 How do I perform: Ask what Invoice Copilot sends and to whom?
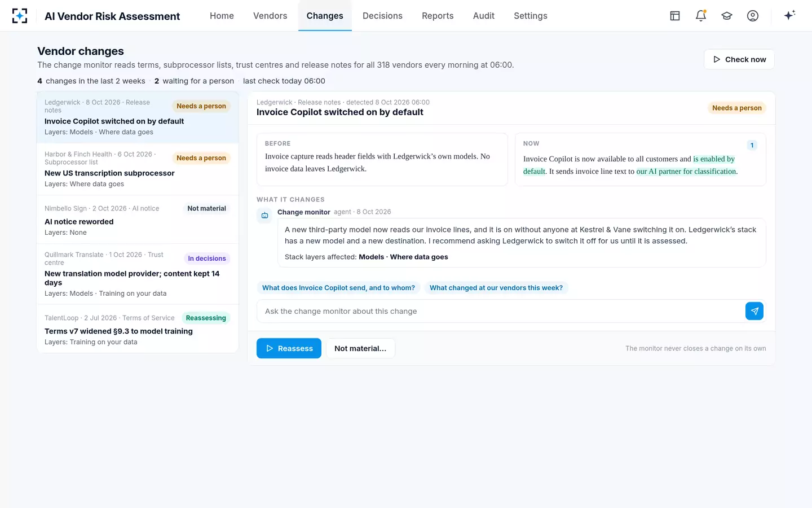pos(338,288)
